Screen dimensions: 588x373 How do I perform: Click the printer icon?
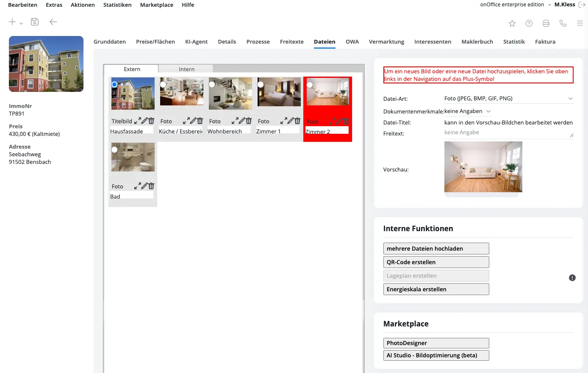pyautogui.click(x=546, y=23)
